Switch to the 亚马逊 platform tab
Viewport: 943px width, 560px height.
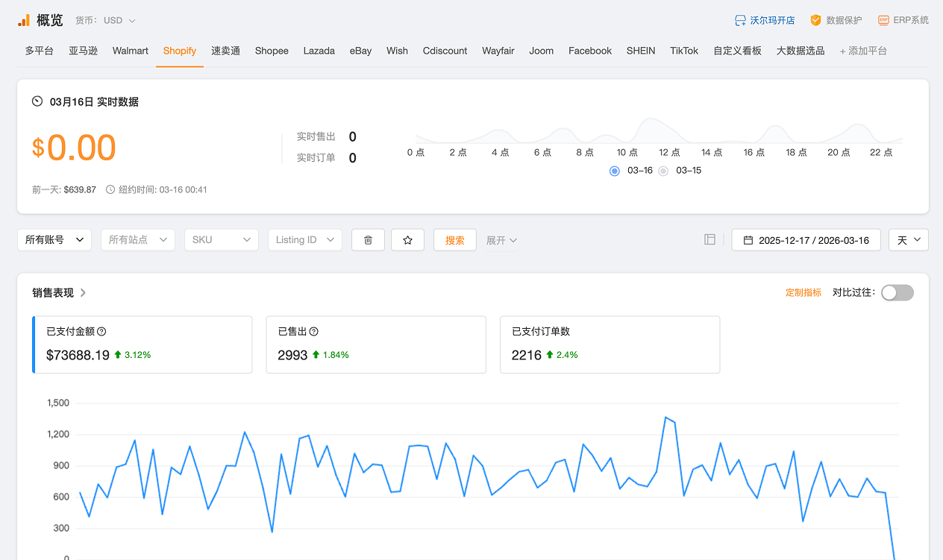click(x=83, y=51)
